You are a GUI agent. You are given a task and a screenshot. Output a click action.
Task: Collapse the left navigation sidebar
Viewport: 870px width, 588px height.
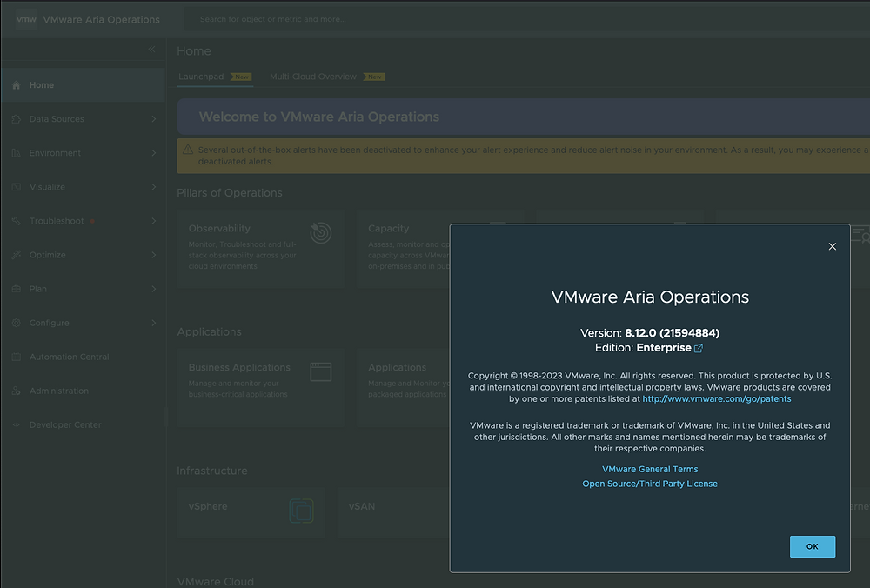click(x=151, y=50)
